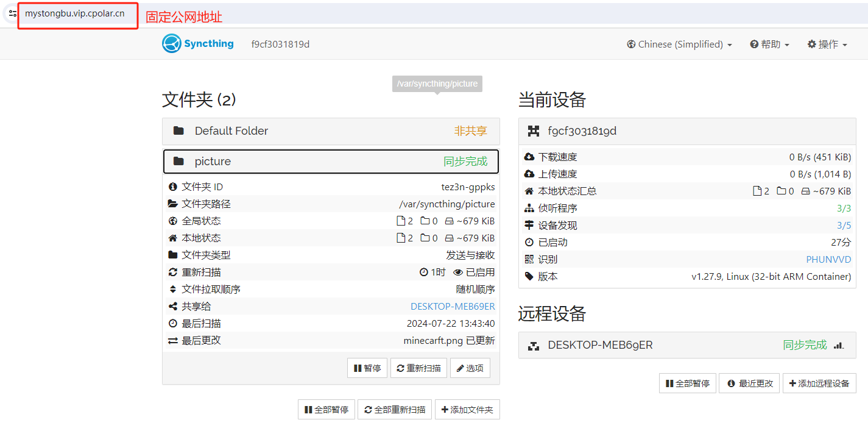868x442 pixels.
Task: Open the PHUNVVD device ID link
Action: point(828,259)
